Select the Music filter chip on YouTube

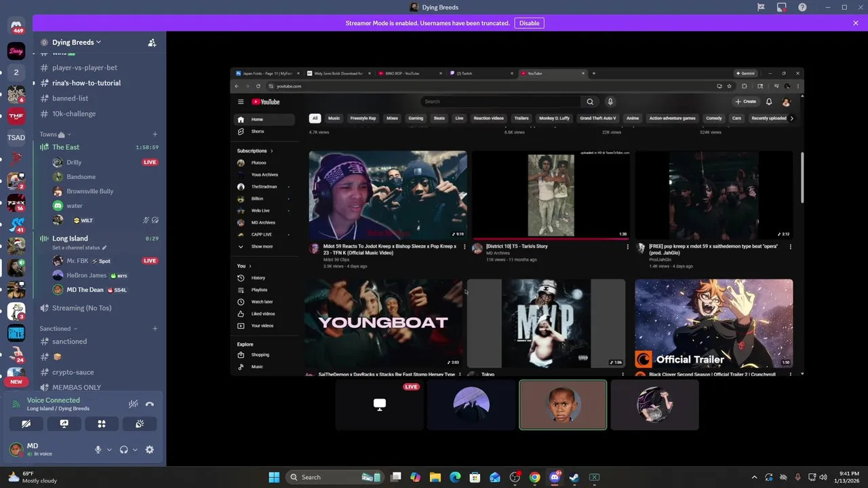[x=334, y=118]
